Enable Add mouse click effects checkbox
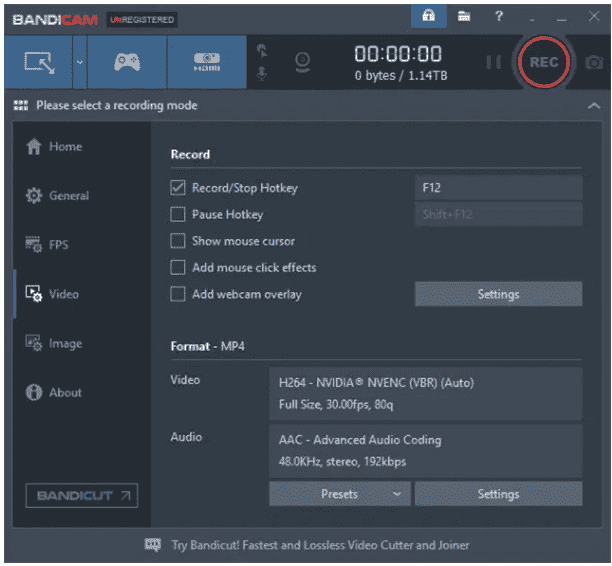The image size is (612, 566). point(178,267)
